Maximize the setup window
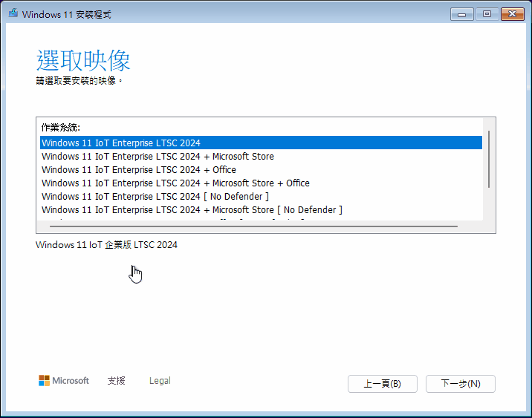 point(487,14)
